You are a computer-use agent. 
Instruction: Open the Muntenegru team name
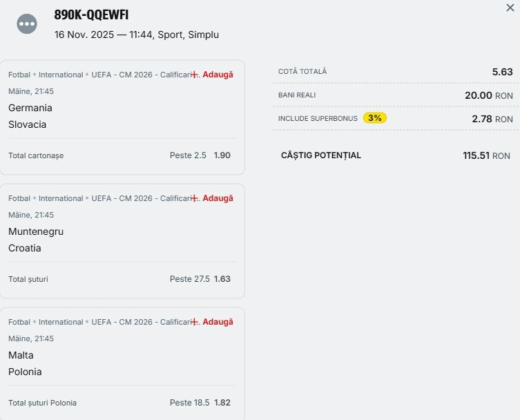(x=36, y=231)
